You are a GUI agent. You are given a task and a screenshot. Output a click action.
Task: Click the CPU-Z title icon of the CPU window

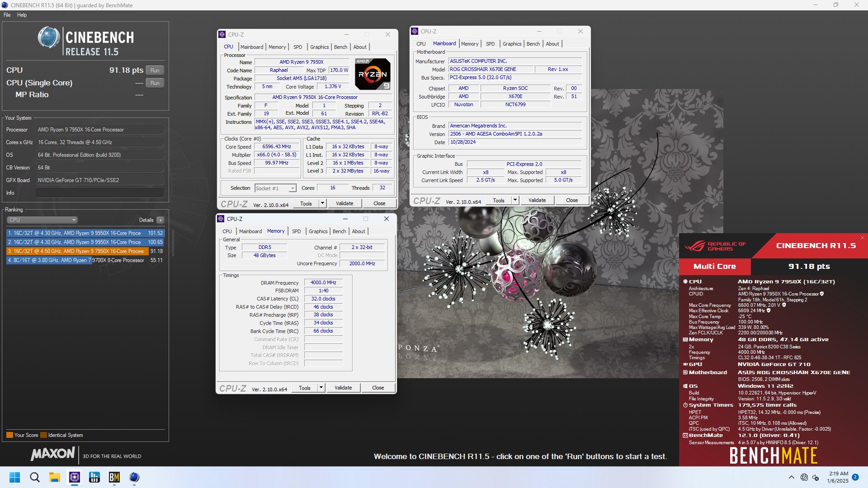(222, 34)
